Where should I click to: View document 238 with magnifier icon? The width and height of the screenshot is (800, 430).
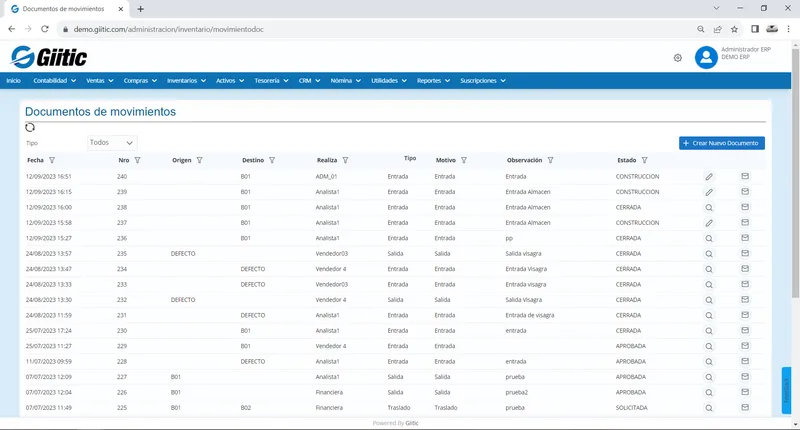[709, 208]
